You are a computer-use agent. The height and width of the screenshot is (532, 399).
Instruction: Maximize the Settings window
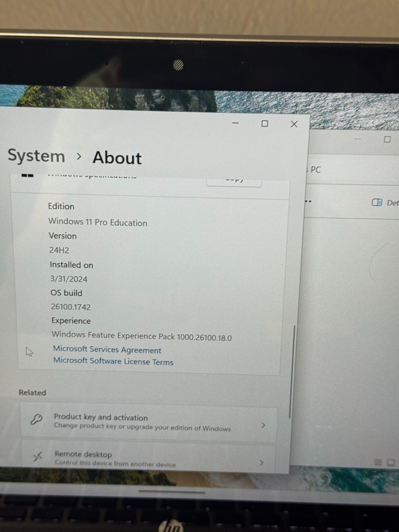click(x=265, y=123)
